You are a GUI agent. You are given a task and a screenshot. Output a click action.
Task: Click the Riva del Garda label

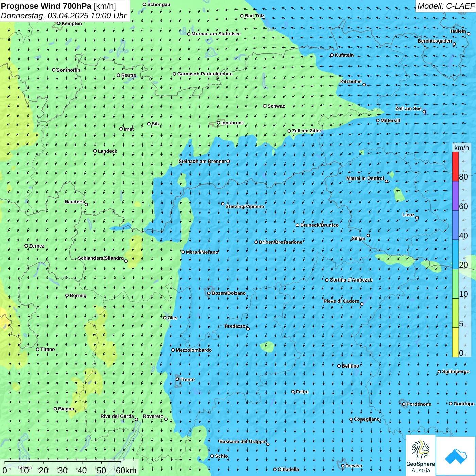point(117,416)
